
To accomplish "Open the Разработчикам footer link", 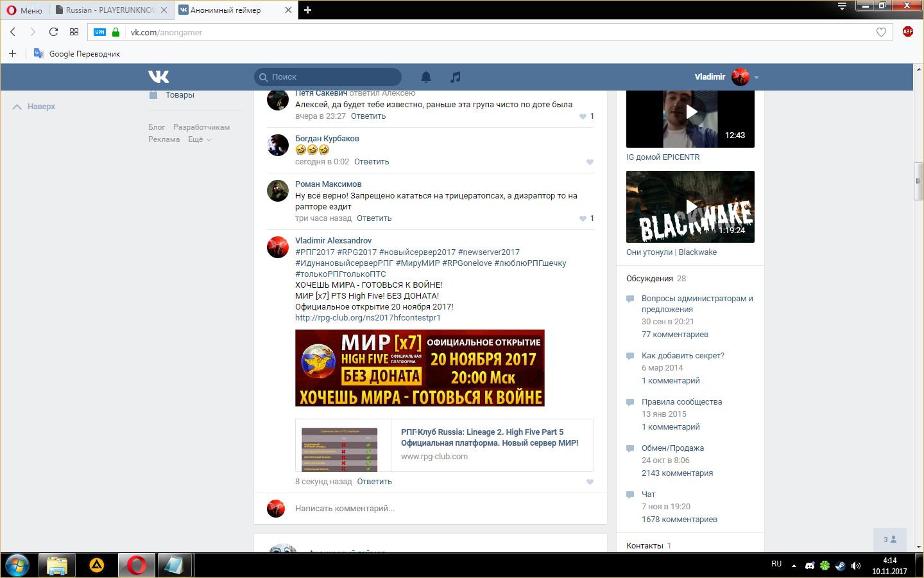I will click(x=201, y=127).
